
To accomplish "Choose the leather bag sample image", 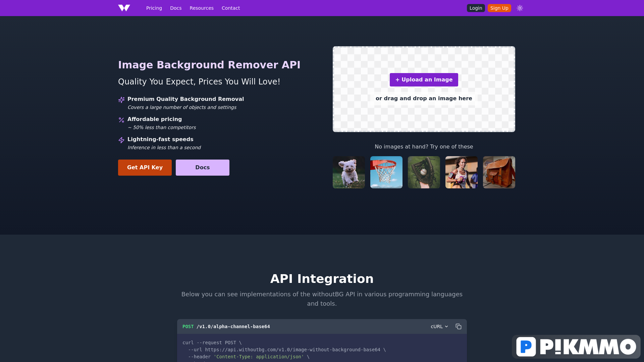I will [x=499, y=172].
